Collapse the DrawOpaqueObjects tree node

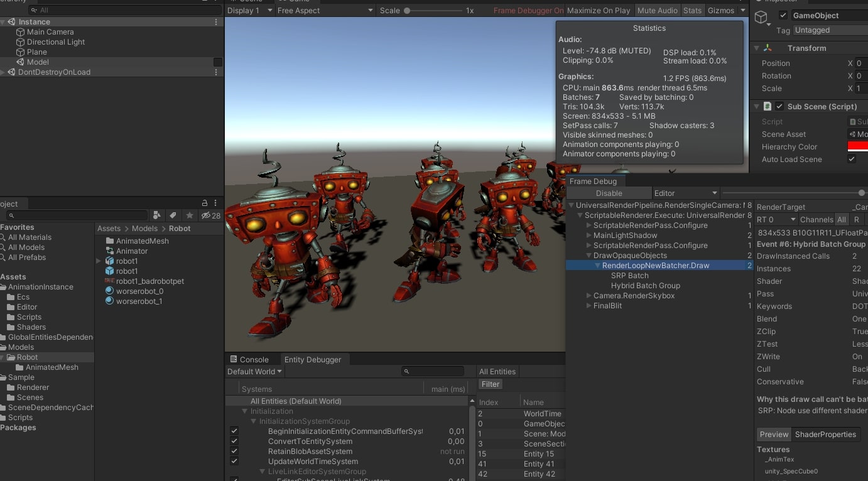pos(589,256)
